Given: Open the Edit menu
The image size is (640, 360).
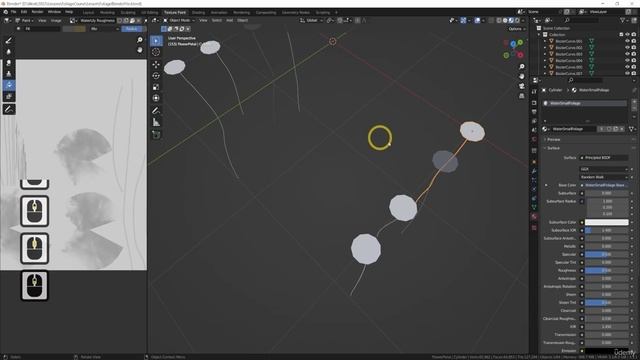Looking at the screenshot, I should click(24, 12).
